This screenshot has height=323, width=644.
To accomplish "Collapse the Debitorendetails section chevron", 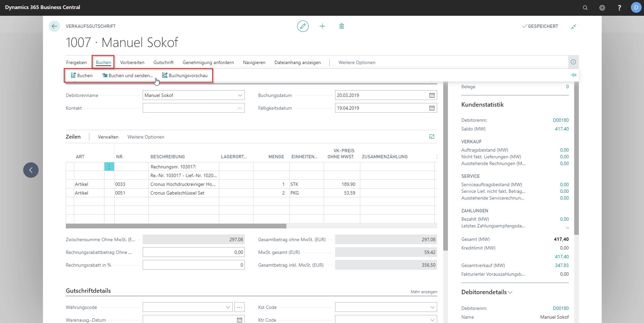I will pos(510,292).
